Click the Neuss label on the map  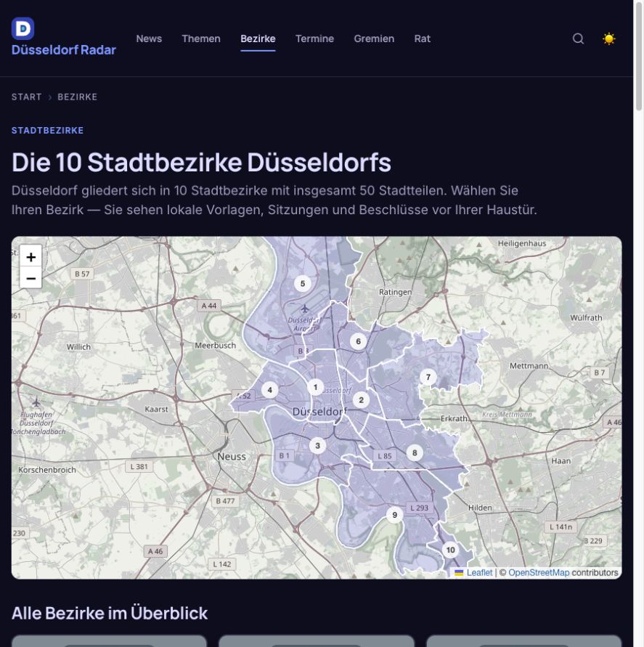coord(232,456)
